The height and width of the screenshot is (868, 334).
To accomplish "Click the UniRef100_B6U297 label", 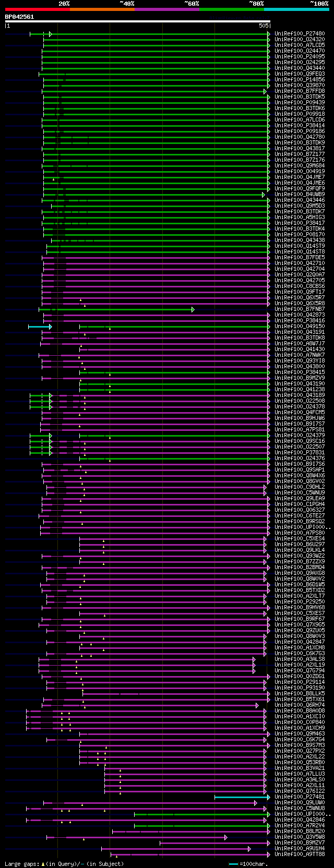I will click(x=300, y=545).
